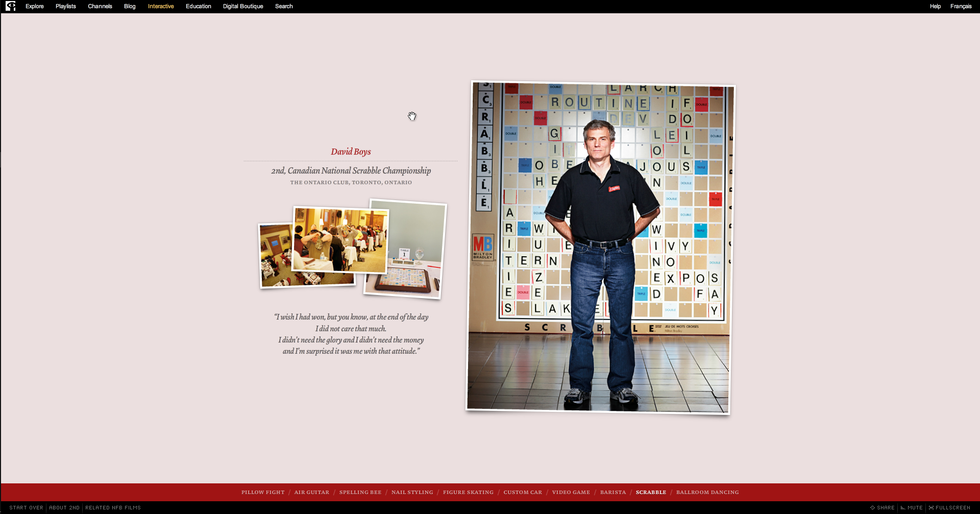
Task: Go to Channels in the top bar
Action: click(100, 6)
